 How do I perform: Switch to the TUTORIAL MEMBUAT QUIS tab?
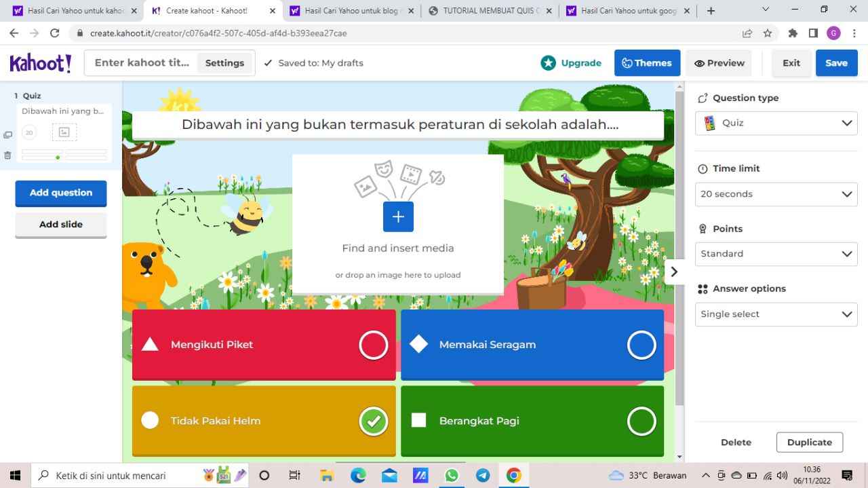click(490, 11)
